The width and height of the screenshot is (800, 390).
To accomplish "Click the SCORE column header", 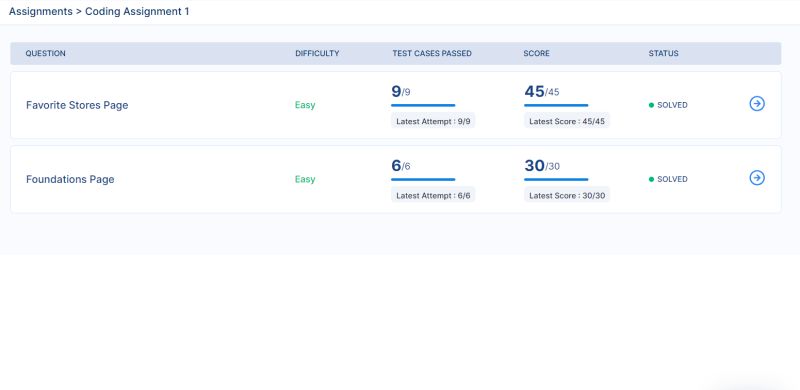I will 536,53.
